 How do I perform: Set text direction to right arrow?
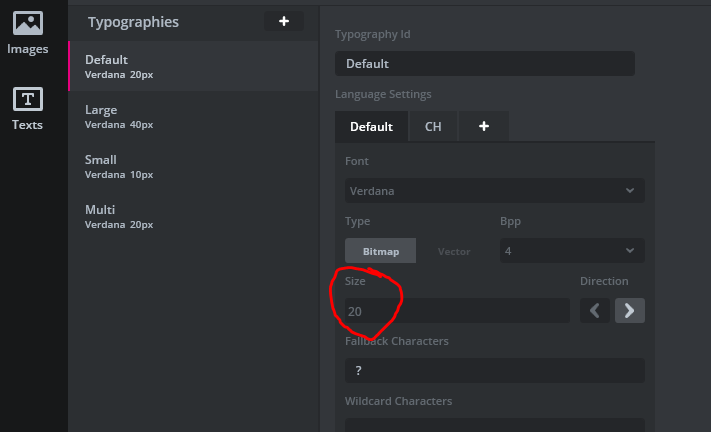[629, 310]
